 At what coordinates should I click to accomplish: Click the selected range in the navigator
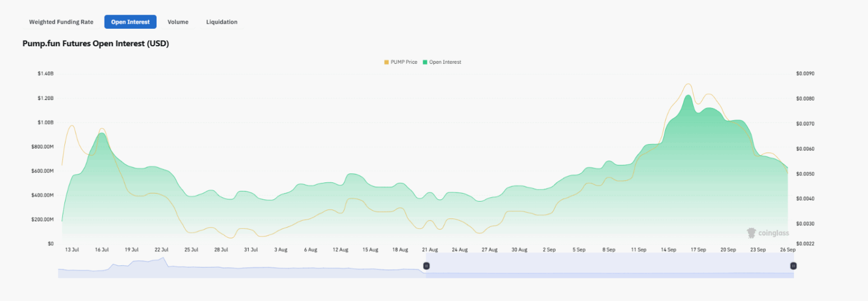point(610,265)
